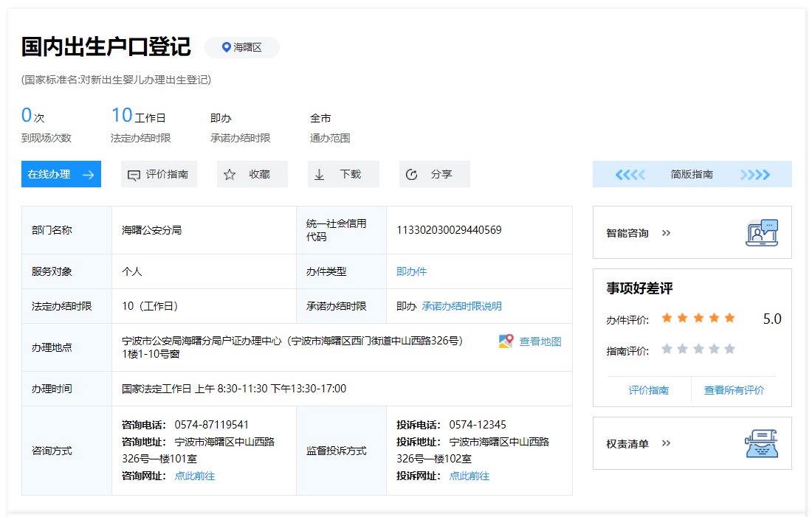Viewport: 812px width, 517px height.
Task: Open 咨询网址 点此前往 link
Action: [x=194, y=476]
